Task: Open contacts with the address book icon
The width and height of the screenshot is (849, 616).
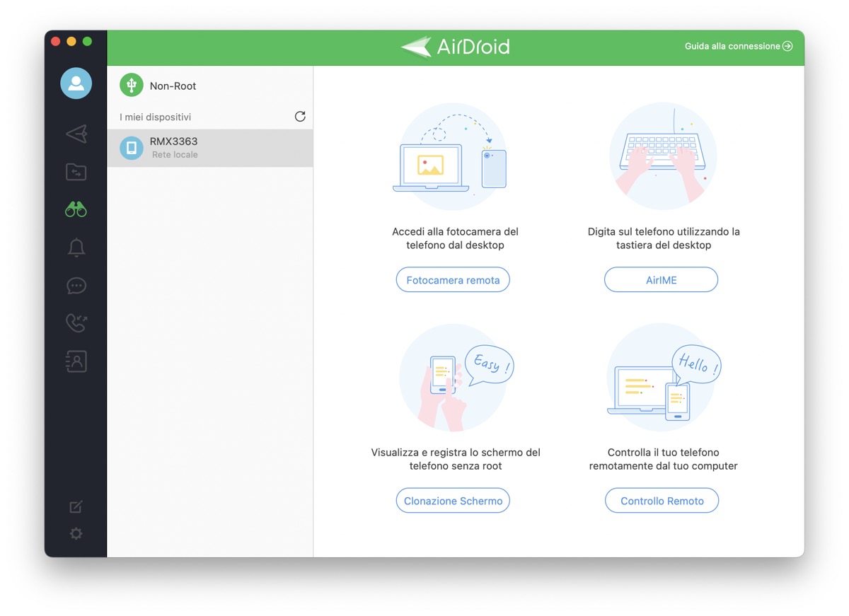Action: point(76,361)
